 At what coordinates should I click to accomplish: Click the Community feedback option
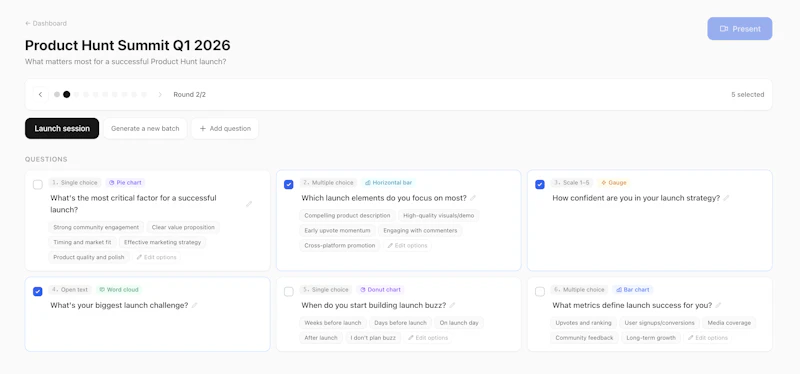[584, 338]
